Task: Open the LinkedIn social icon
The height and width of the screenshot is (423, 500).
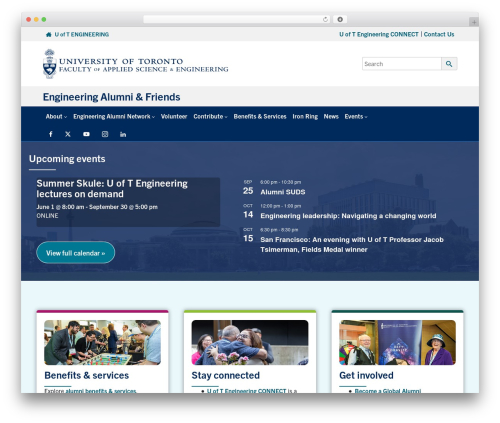Action: click(x=123, y=134)
